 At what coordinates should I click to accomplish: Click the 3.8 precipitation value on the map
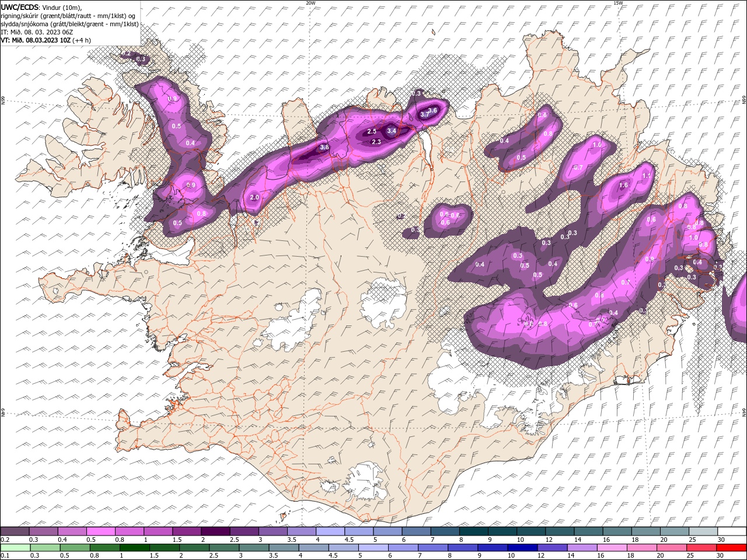point(324,148)
